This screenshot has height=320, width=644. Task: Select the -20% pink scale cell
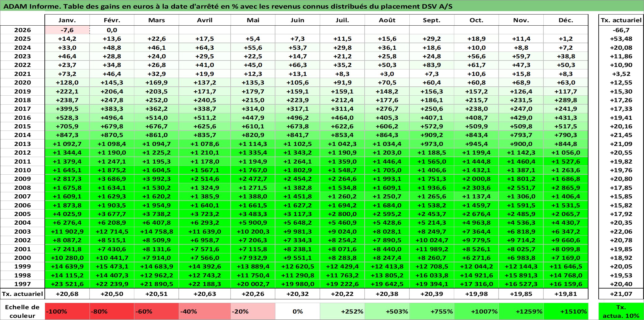point(253,311)
